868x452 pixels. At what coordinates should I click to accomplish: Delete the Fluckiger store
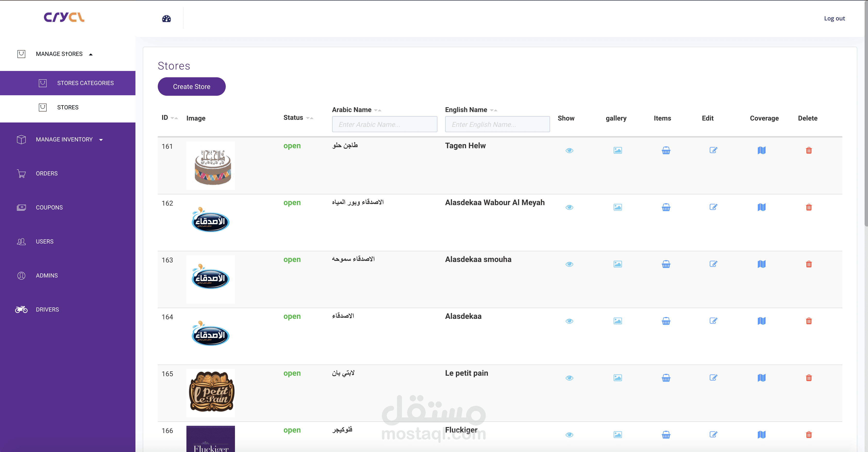pyautogui.click(x=809, y=435)
